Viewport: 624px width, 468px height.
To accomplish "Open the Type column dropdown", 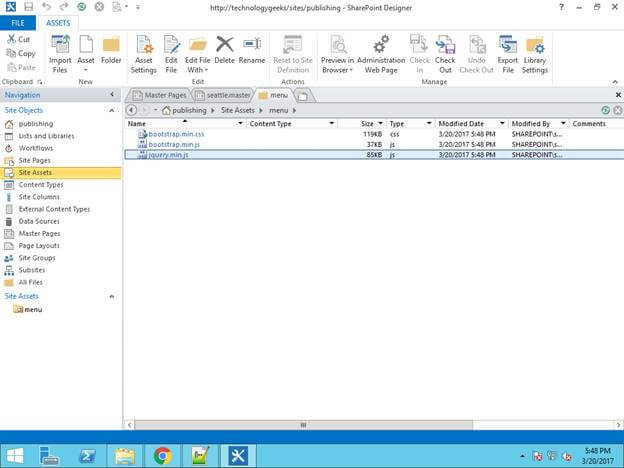I will pos(429,123).
